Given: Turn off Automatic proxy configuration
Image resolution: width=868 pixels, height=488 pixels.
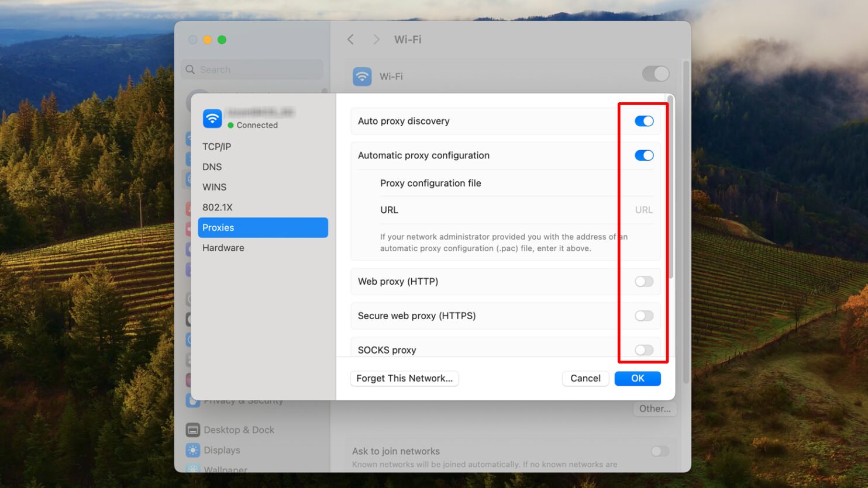Looking at the screenshot, I should (643, 155).
